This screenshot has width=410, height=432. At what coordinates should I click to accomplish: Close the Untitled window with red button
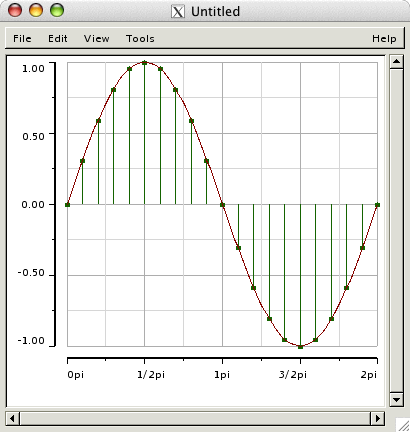(15, 10)
